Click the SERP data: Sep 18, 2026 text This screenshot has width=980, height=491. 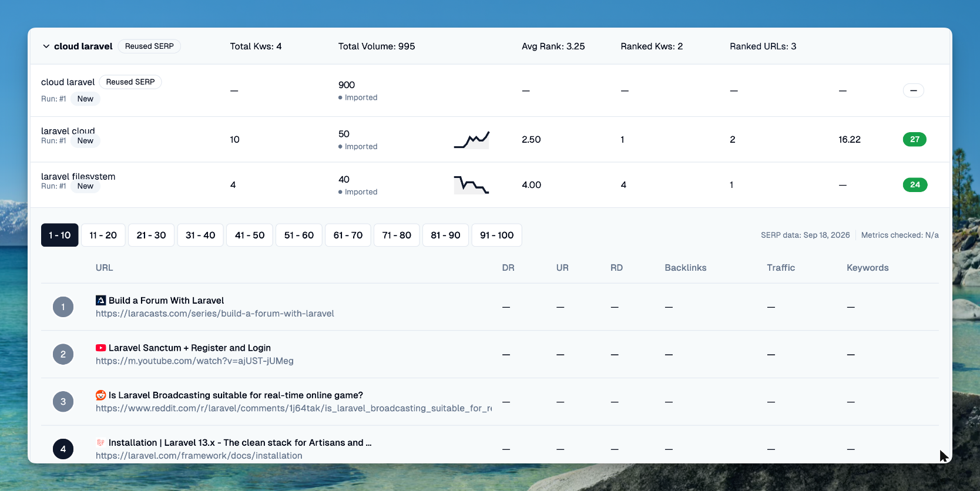click(x=806, y=235)
